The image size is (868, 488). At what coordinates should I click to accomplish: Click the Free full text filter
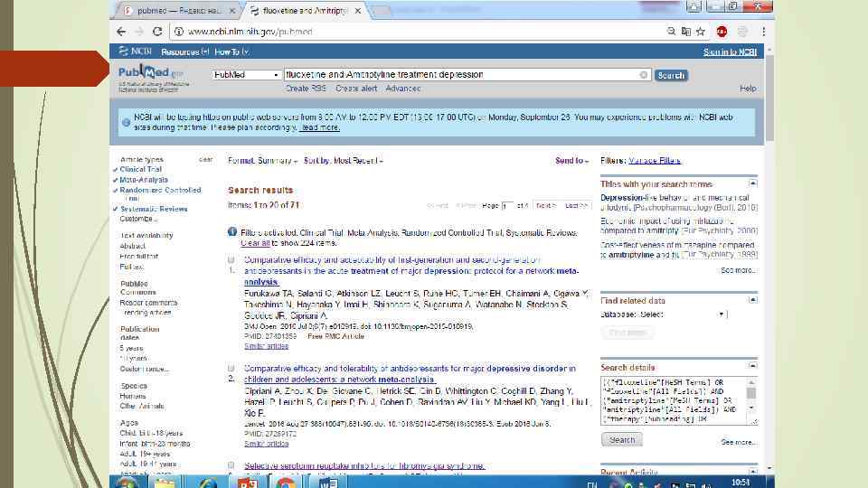tap(139, 256)
